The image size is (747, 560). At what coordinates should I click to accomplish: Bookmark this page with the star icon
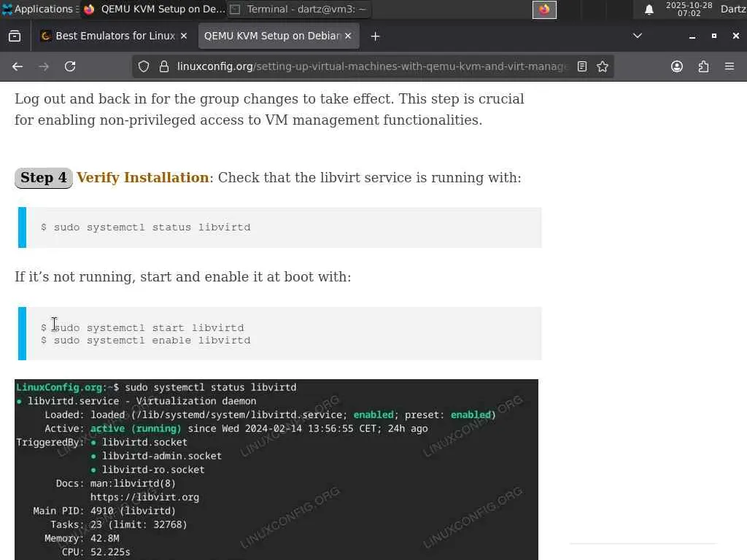(603, 66)
